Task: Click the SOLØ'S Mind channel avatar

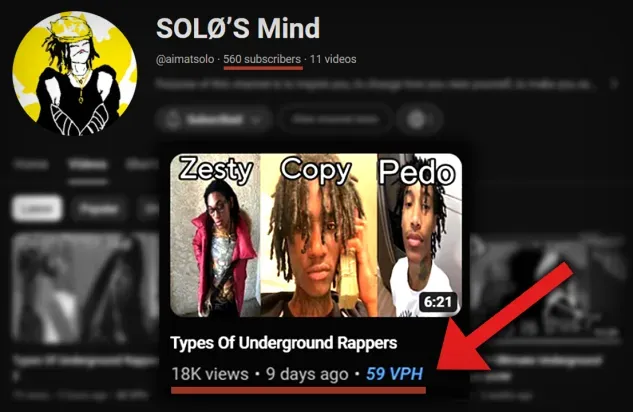Action: pyautogui.click(x=75, y=73)
